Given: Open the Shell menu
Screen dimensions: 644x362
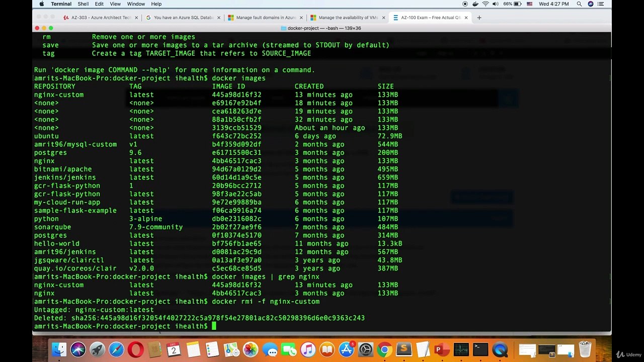Looking at the screenshot, I should pos(83,4).
